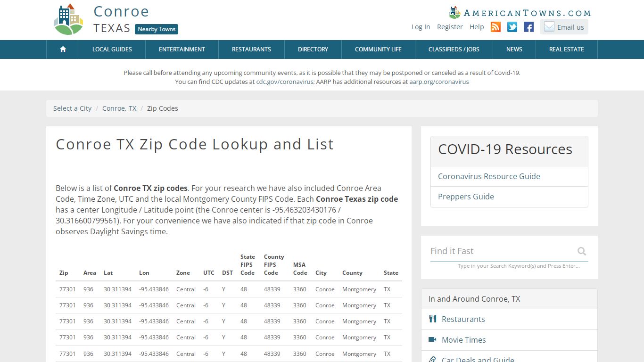Open the Real Estate menu
Image resolution: width=644 pixels, height=362 pixels.
(x=567, y=49)
